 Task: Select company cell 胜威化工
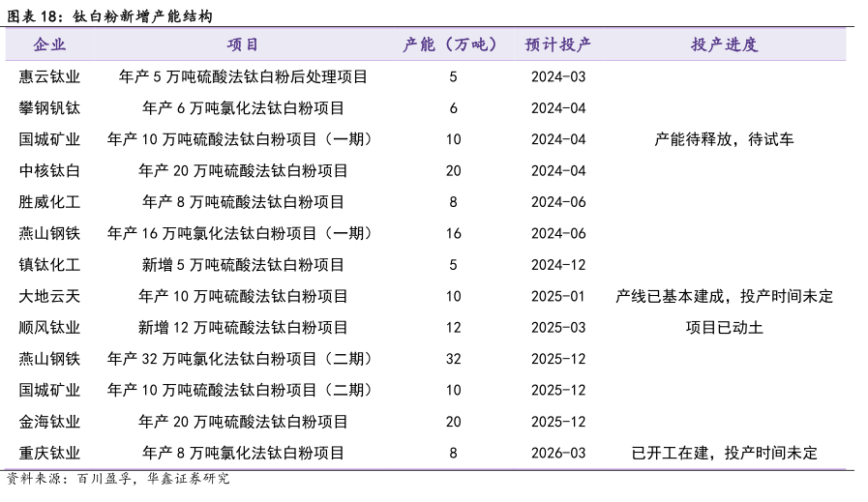49,202
